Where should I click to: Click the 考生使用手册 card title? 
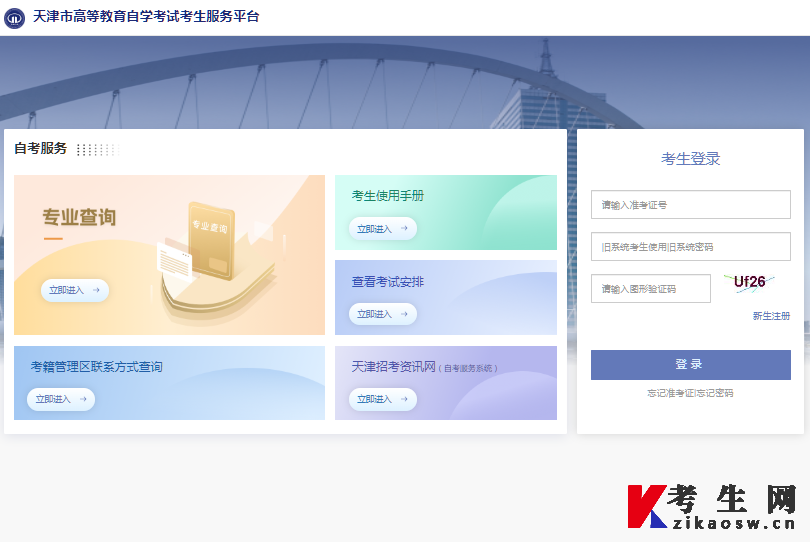pos(387,196)
